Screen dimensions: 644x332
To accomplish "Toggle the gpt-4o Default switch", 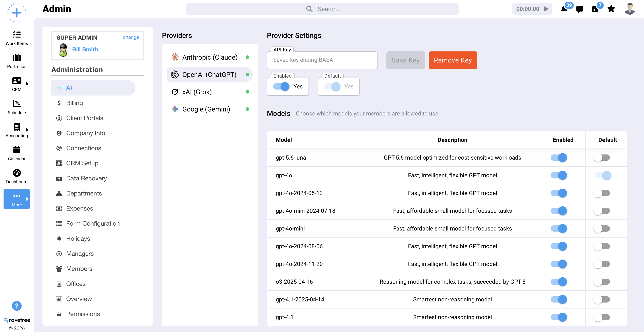I will point(603,175).
